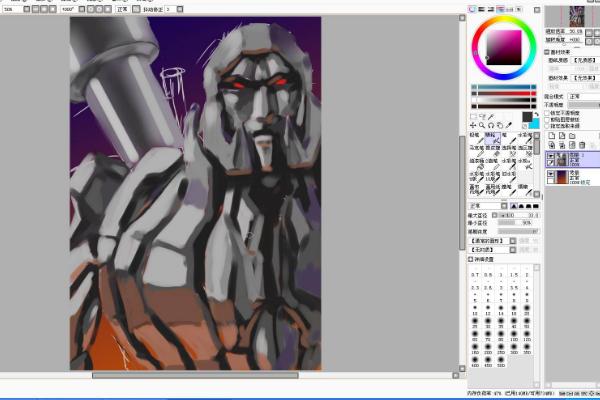
Task: Create a new normal layer
Action: click(552, 135)
